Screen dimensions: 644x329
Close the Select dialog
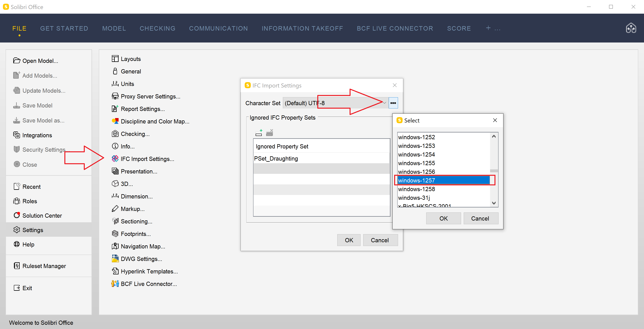495,120
